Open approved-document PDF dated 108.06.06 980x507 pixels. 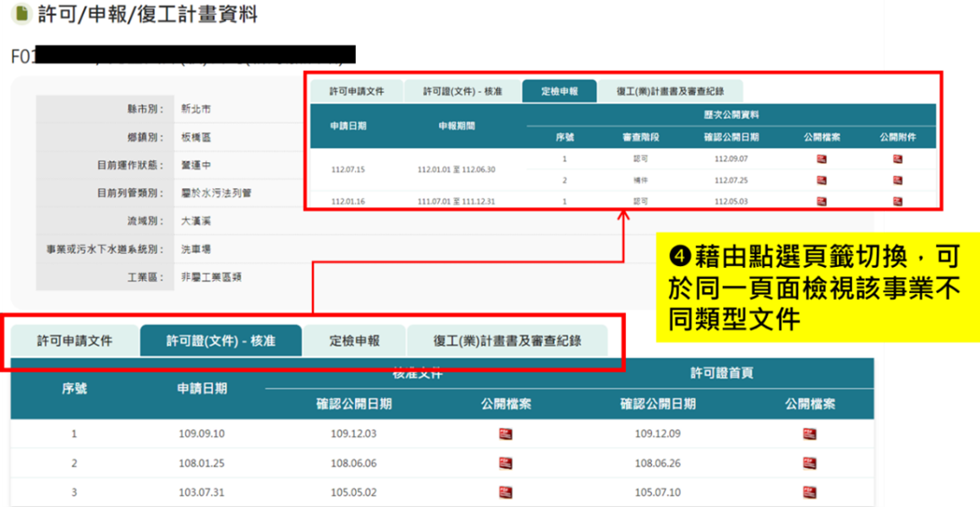coord(506,463)
